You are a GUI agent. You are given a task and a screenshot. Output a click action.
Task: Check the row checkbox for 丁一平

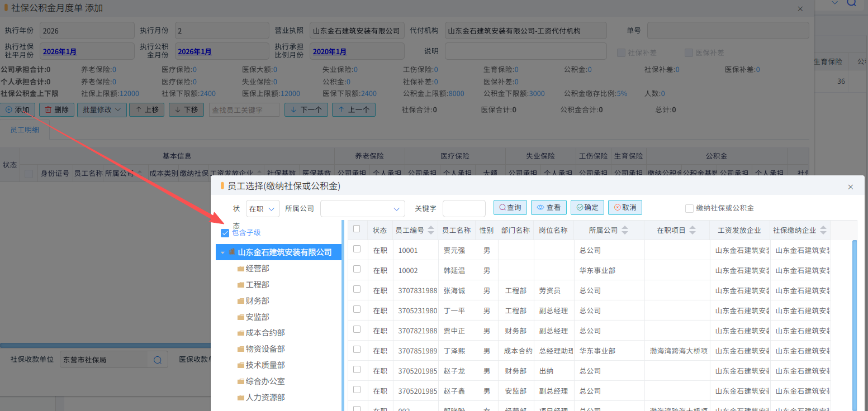[357, 309]
